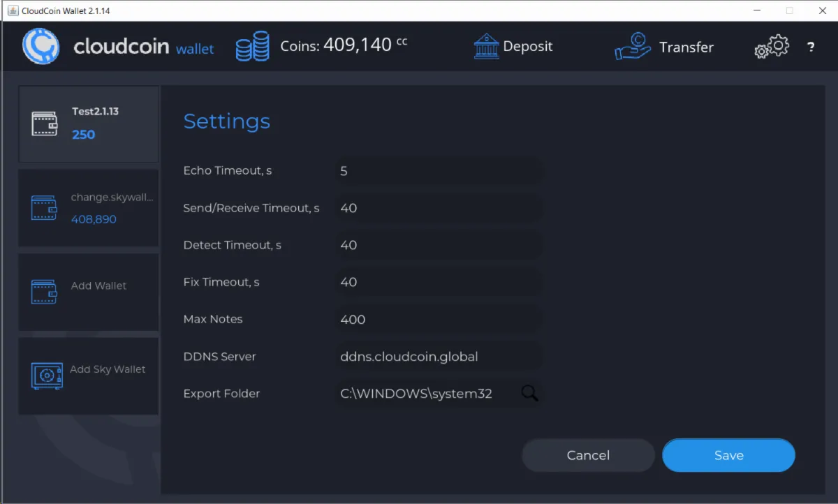This screenshot has width=838, height=504.
Task: Cancel the settings changes
Action: click(x=588, y=455)
